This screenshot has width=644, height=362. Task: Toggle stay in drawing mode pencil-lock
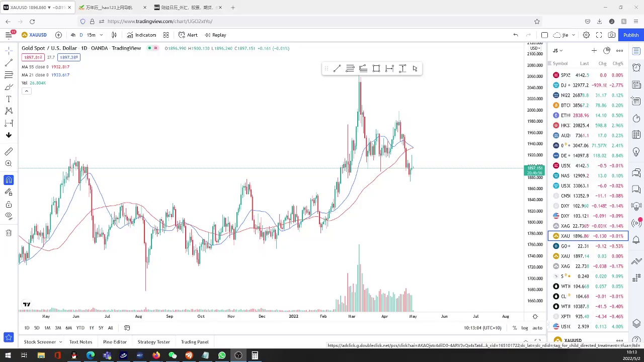tap(9, 192)
